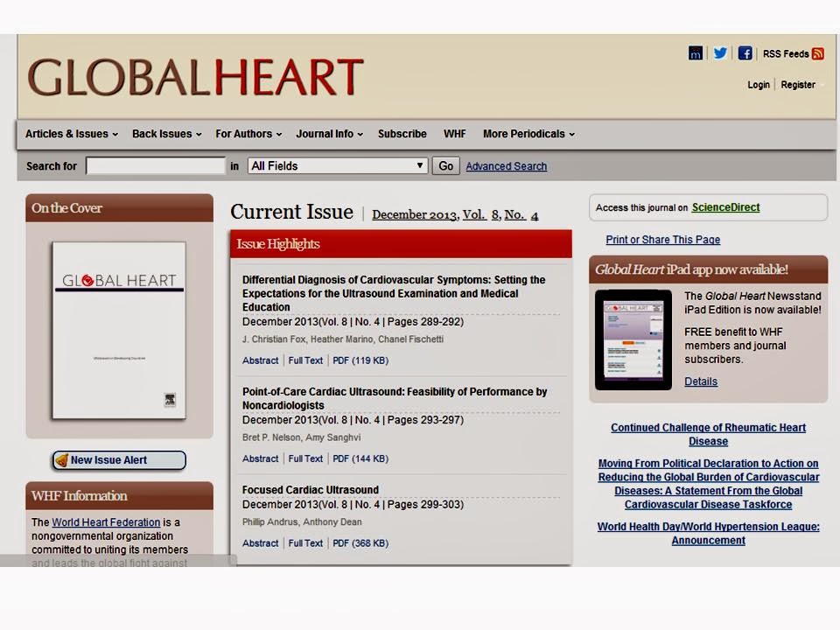Screen dimensions: 840x630
Task: Click the WHF Information panel header
Action: pos(120,495)
